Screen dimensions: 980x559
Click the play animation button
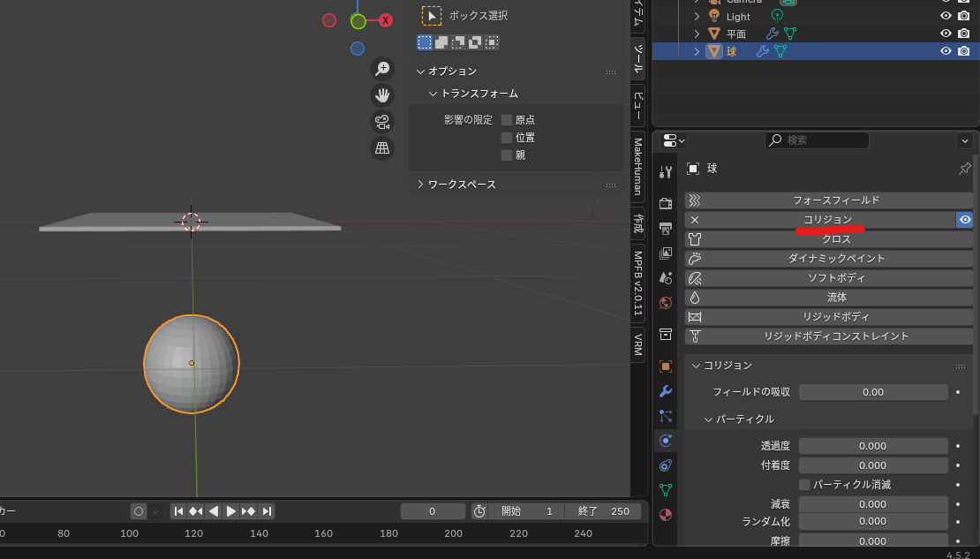[x=231, y=511]
